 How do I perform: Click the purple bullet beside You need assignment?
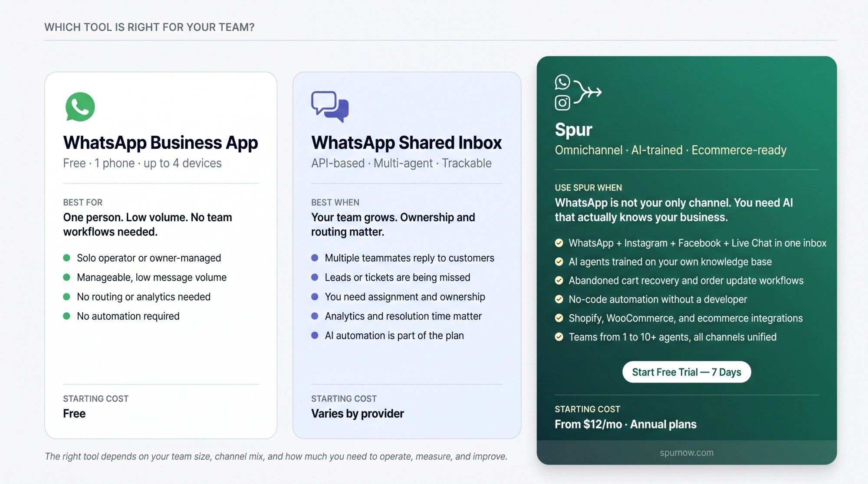point(315,297)
